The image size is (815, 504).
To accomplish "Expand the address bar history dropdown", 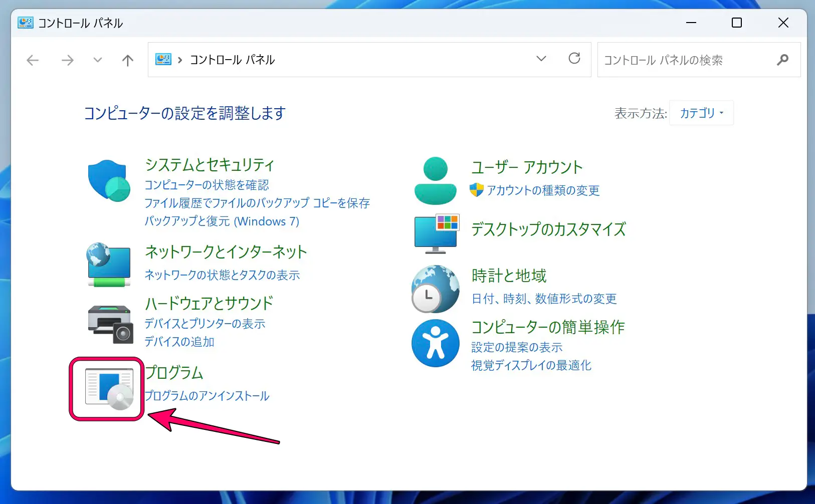I will [x=541, y=59].
